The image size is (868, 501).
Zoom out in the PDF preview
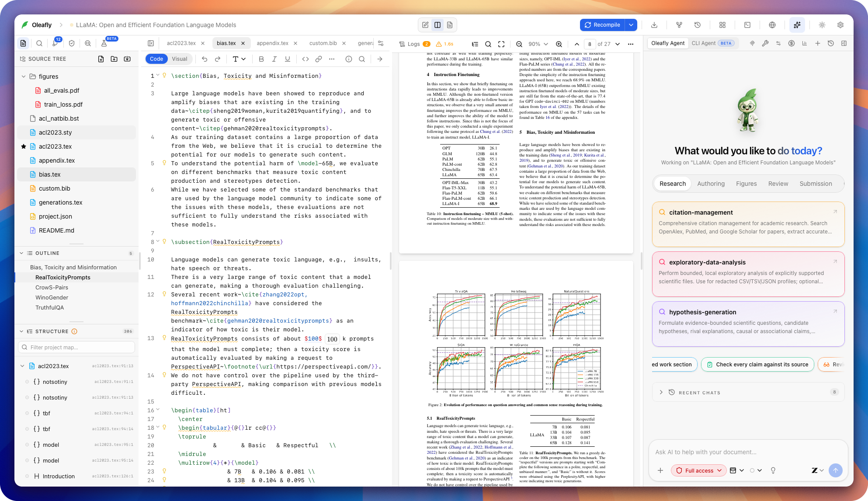519,44
